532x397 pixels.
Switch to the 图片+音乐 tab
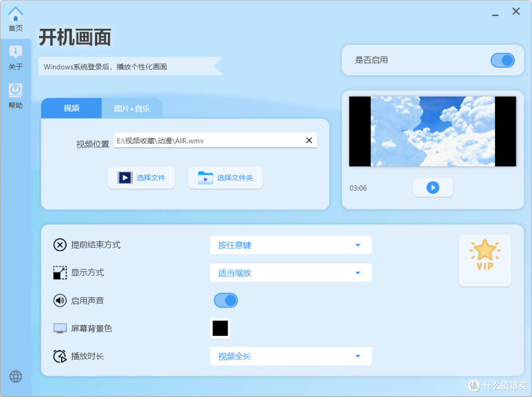point(132,108)
